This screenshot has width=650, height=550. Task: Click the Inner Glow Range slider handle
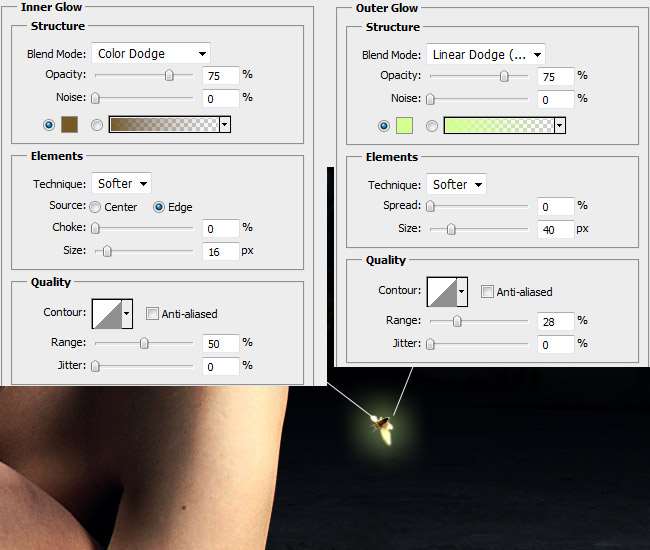pyautogui.click(x=144, y=343)
